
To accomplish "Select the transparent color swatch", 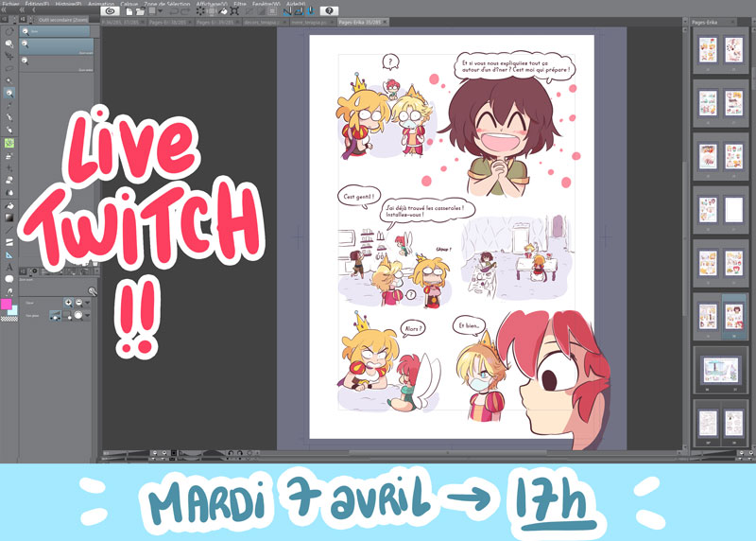I will (9, 319).
